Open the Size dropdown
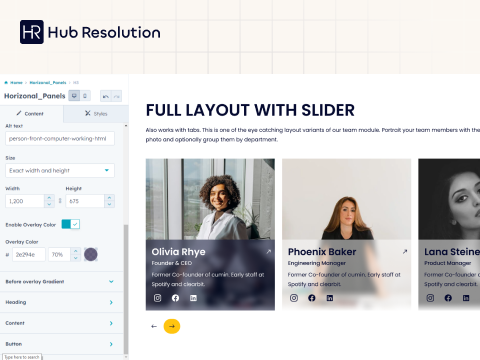The image size is (480, 360). pyautogui.click(x=60, y=170)
